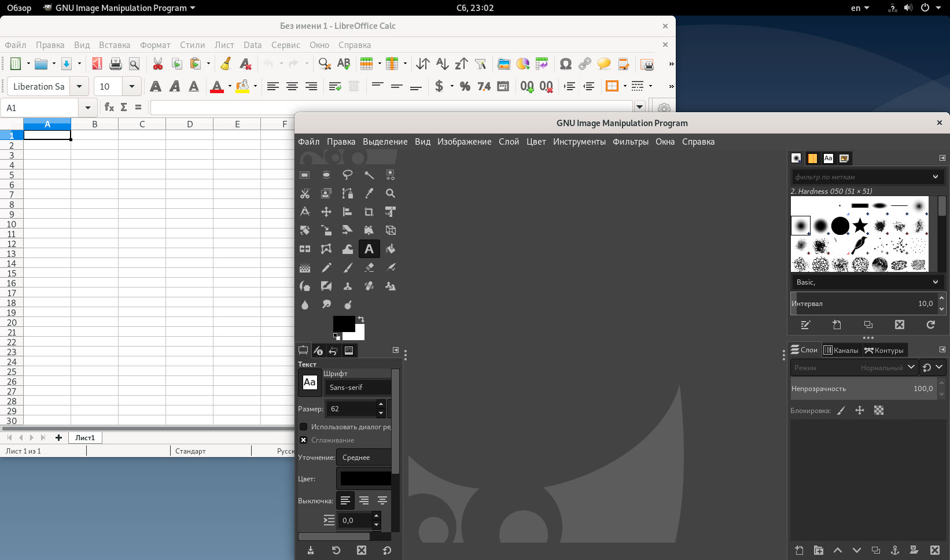Toggle lock alpha channel icon

(879, 410)
